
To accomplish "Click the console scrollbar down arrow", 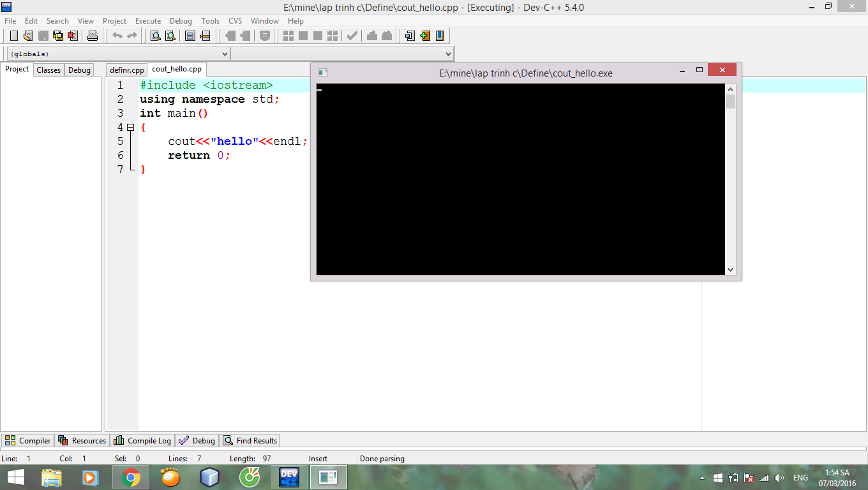I will click(x=731, y=270).
